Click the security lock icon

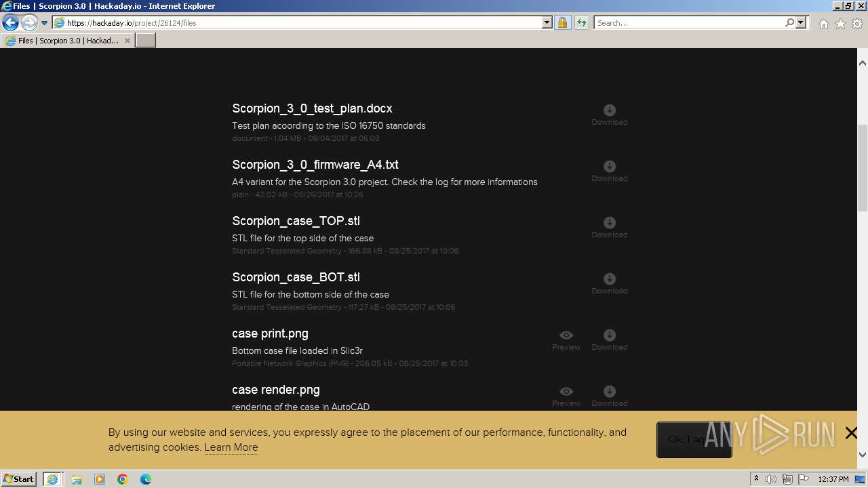[562, 23]
